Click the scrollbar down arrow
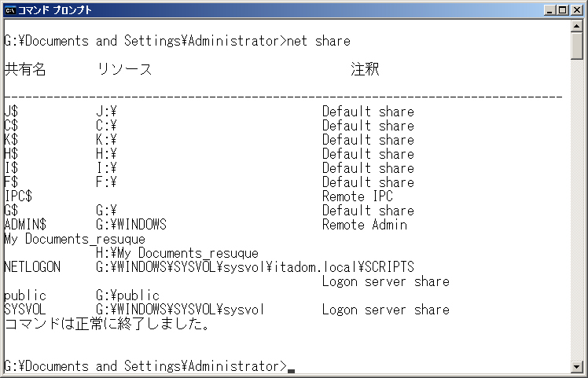Image resolution: width=588 pixels, height=378 pixels. pos(576,366)
